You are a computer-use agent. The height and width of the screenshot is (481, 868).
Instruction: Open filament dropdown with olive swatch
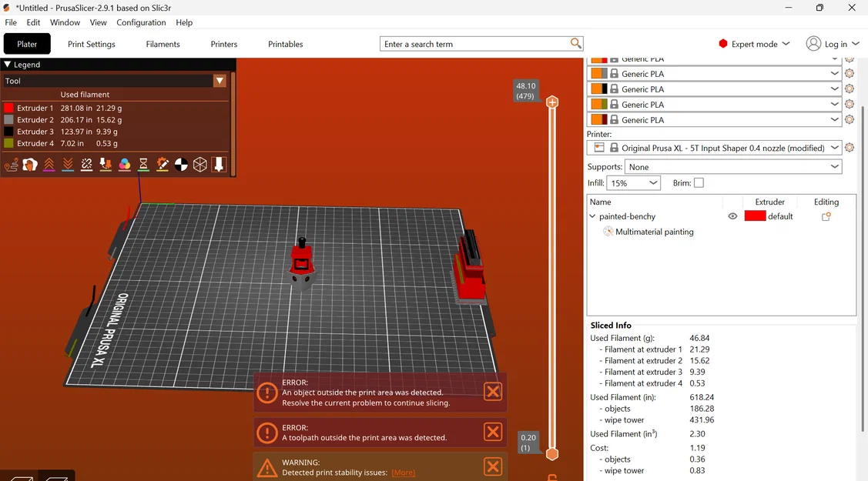click(714, 105)
